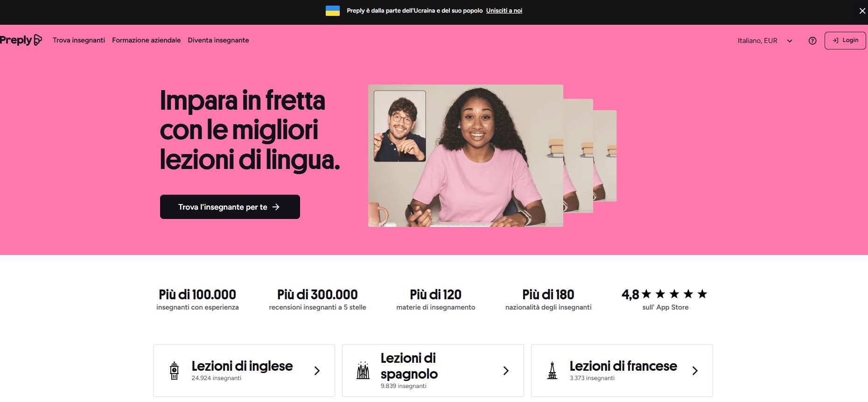Open the Lezioni di inglese chevron
Viewport: 868px width, 402px height.
click(x=317, y=371)
